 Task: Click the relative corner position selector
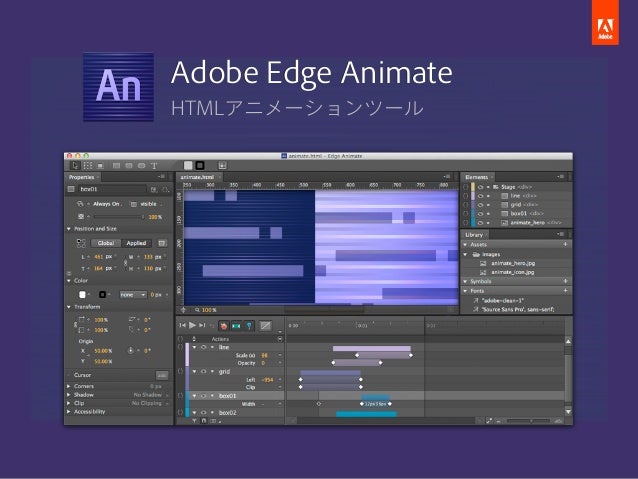pyautogui.click(x=81, y=243)
